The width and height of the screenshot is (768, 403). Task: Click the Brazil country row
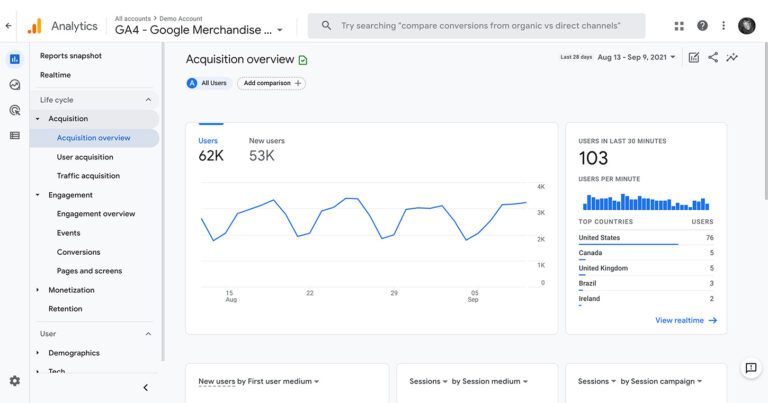tap(646, 284)
